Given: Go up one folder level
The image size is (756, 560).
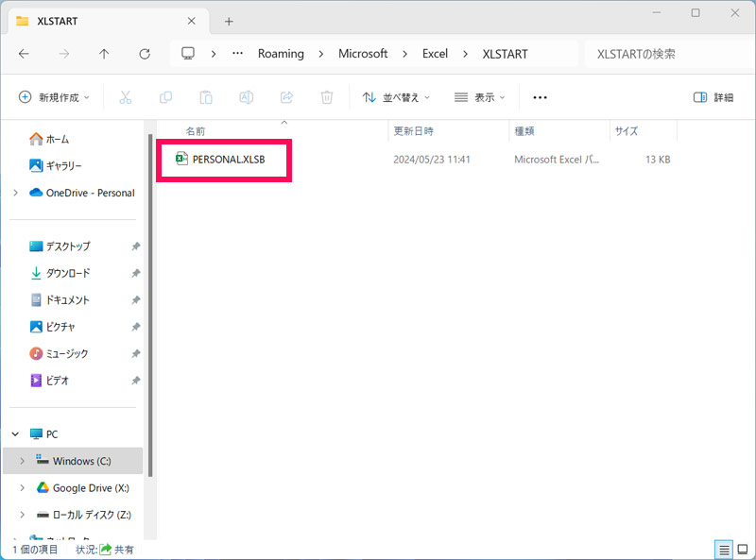Looking at the screenshot, I should (x=104, y=54).
